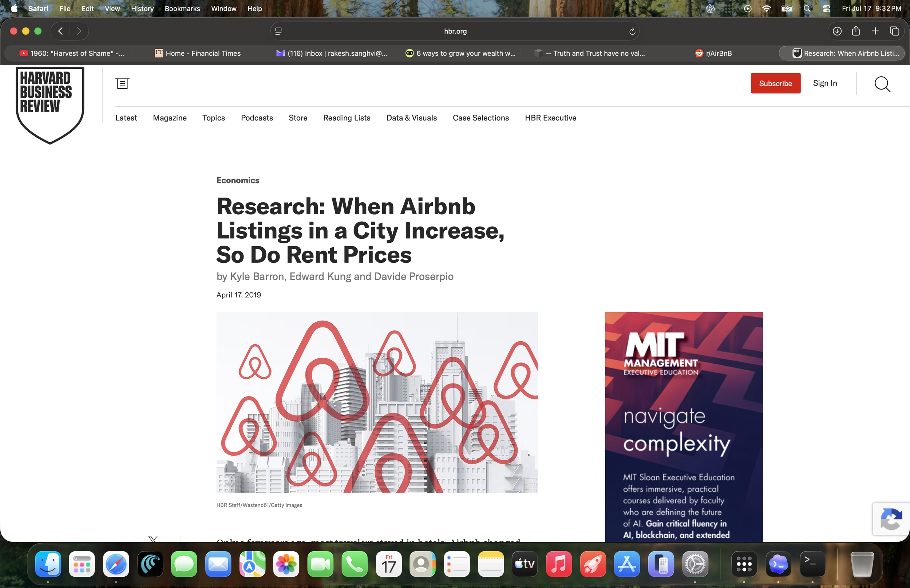Open the Window menu

(x=224, y=8)
